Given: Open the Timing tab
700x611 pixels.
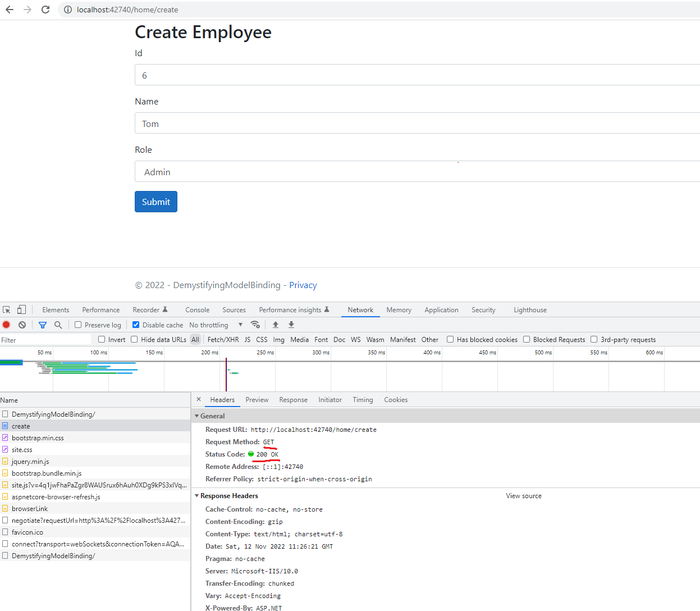Looking at the screenshot, I should coord(363,399).
